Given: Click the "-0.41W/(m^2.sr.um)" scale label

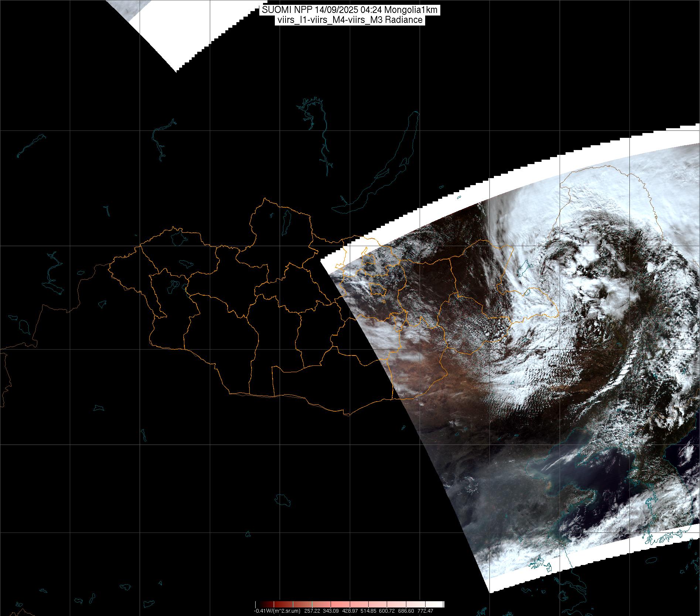Looking at the screenshot, I should click(277, 611).
